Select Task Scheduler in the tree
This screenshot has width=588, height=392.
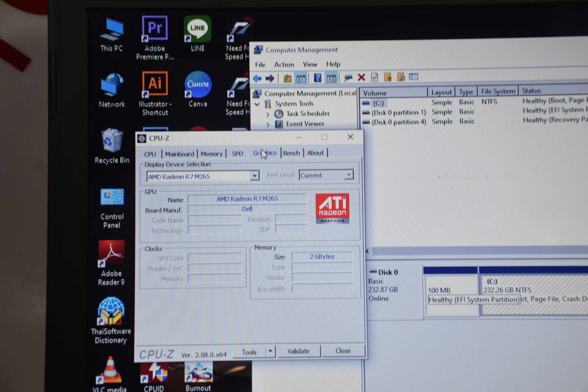point(308,114)
